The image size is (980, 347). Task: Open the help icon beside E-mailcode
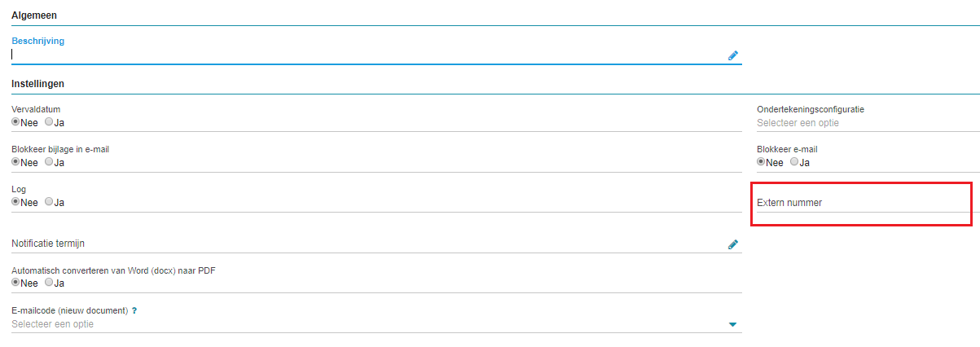point(134,311)
